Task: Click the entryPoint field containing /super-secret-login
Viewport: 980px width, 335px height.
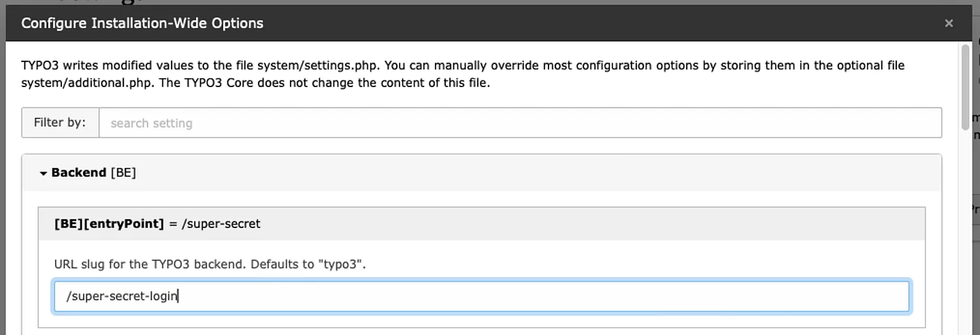Action: pyautogui.click(x=480, y=296)
